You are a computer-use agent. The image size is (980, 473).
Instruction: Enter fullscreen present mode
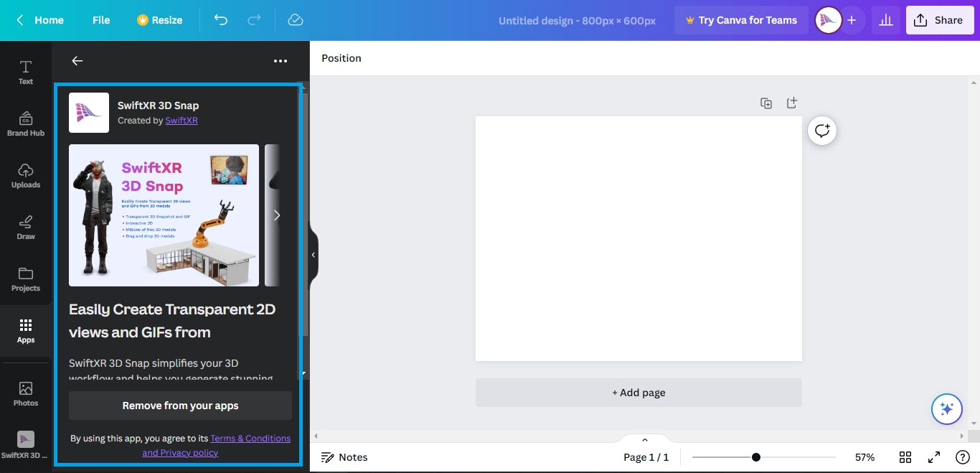[934, 457]
